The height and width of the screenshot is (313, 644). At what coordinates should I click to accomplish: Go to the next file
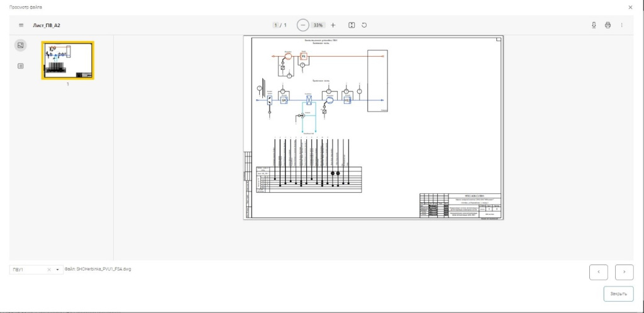(x=624, y=271)
